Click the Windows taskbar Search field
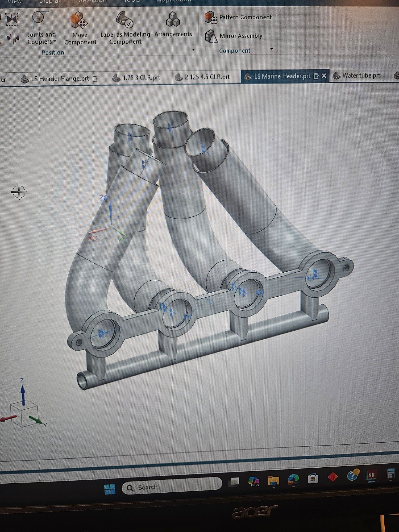399x532 pixels. point(172,487)
